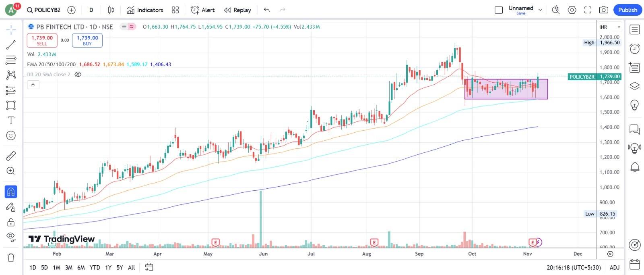Open the Fibonacci retracement tools

click(11, 60)
